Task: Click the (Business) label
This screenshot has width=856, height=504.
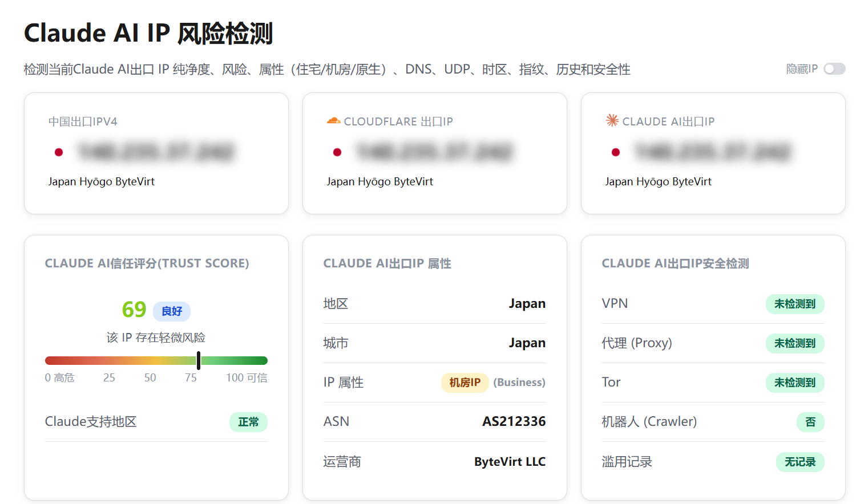Action: pyautogui.click(x=519, y=383)
